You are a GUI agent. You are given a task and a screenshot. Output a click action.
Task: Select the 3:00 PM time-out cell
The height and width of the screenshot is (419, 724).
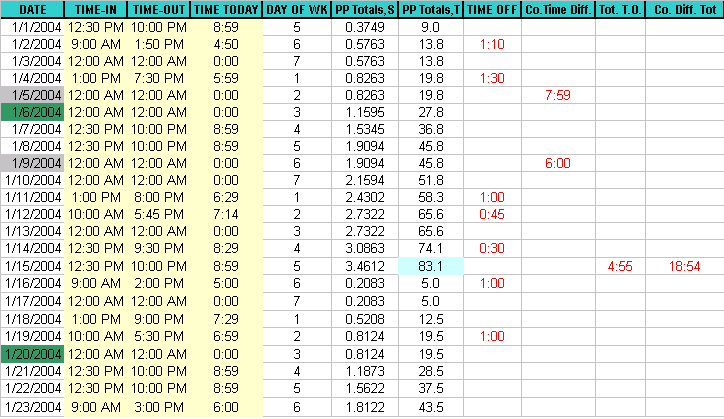tap(159, 407)
